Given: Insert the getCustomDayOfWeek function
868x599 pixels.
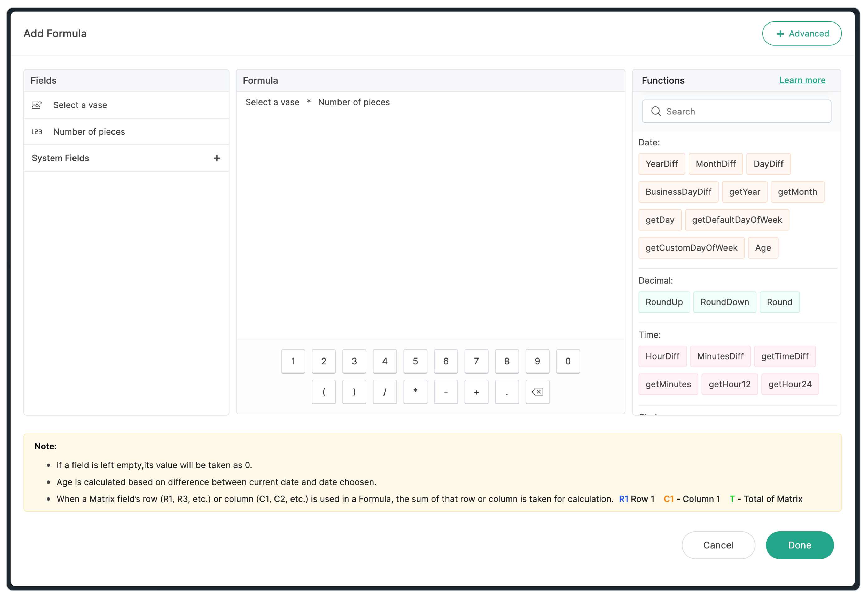Looking at the screenshot, I should (691, 248).
